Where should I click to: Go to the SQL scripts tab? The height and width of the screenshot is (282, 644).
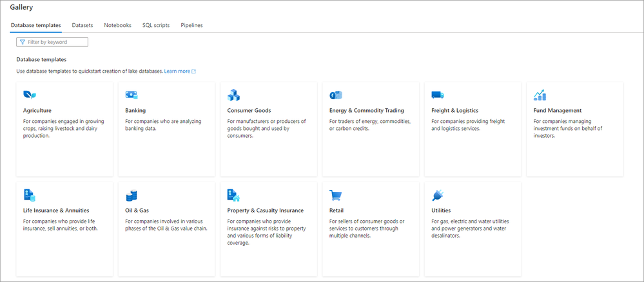(156, 25)
